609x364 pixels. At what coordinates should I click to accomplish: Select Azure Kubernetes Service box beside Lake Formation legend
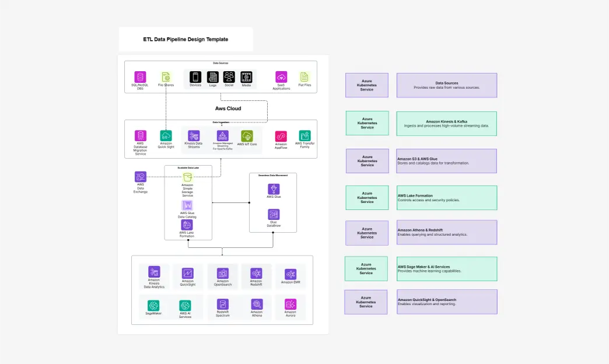point(367,198)
